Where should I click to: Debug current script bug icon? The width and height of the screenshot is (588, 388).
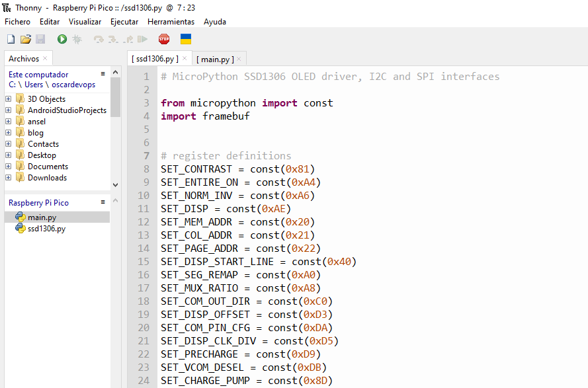pos(77,39)
